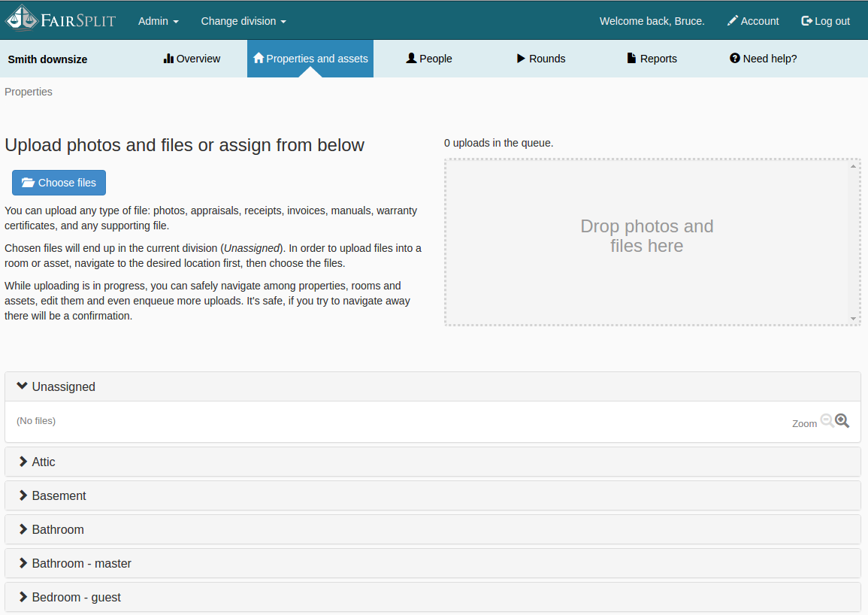Open Reports tab with document icon
The width and height of the screenshot is (868, 615).
(x=652, y=59)
